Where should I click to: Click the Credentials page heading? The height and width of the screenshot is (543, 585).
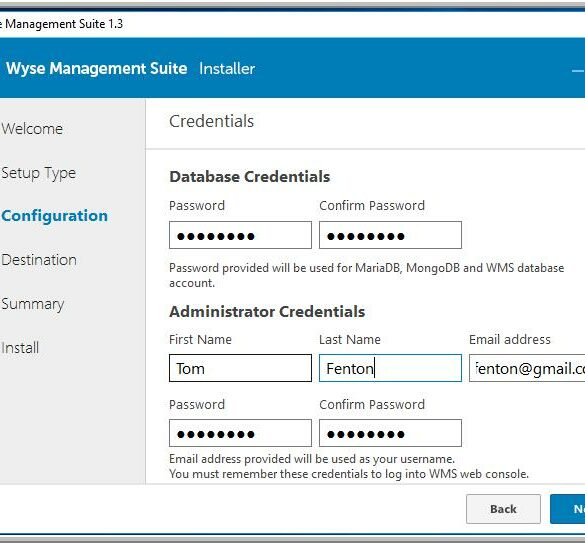212,121
